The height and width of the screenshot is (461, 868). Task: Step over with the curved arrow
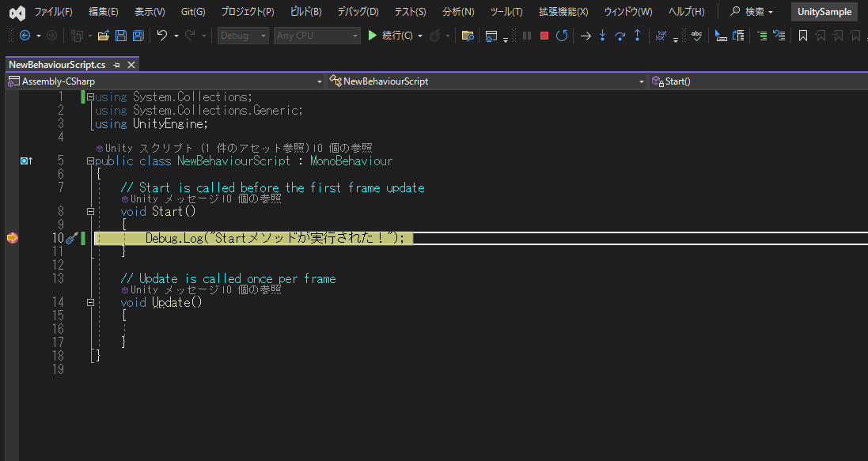[x=620, y=36]
